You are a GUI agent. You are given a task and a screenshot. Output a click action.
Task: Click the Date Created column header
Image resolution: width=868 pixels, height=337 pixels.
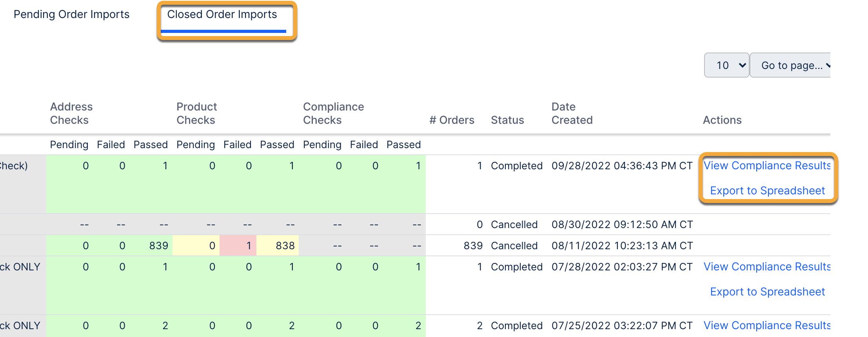click(572, 113)
